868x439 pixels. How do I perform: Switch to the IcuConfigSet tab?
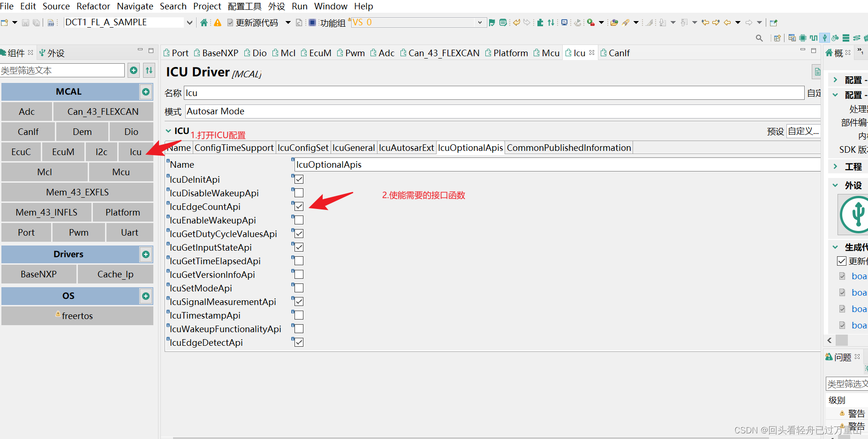(x=303, y=148)
